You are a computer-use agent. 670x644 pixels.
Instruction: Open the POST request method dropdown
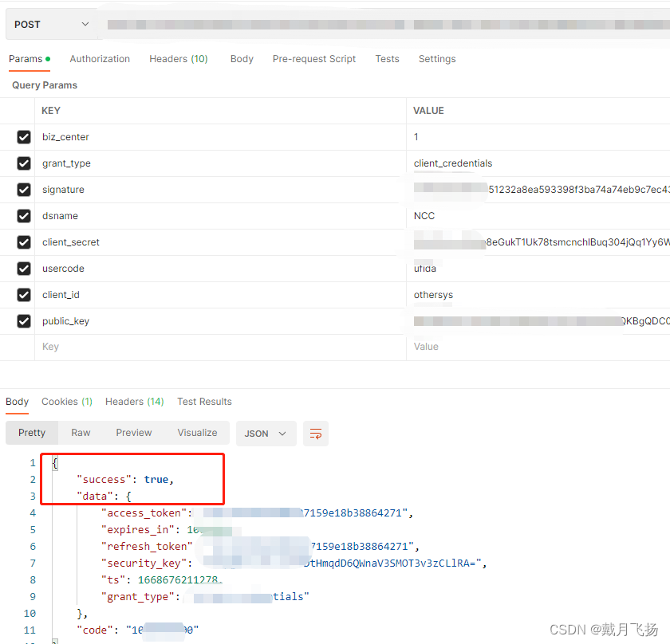pyautogui.click(x=50, y=23)
